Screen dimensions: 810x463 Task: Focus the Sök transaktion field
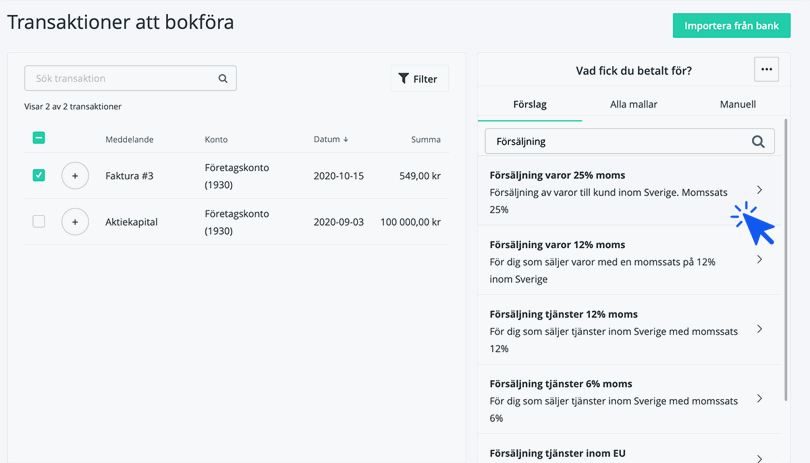pyautogui.click(x=130, y=78)
